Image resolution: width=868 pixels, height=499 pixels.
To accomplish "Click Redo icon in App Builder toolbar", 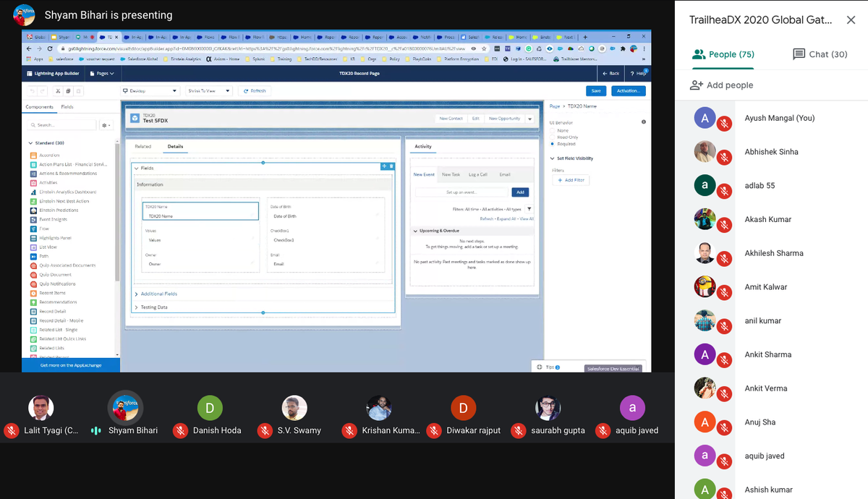I will coord(43,91).
